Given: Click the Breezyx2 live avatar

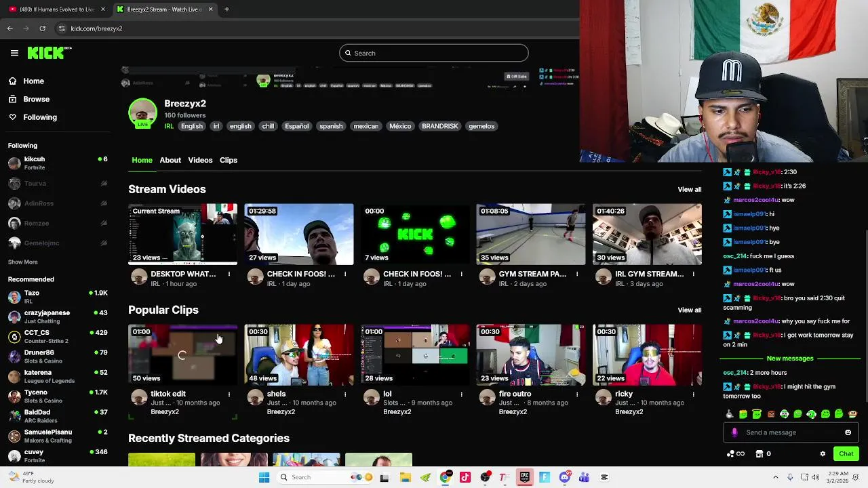Looking at the screenshot, I should [x=142, y=113].
